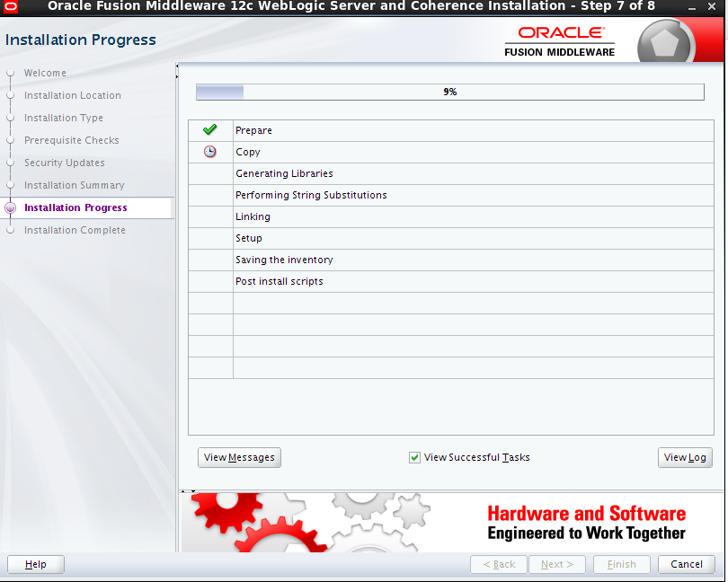Click the Installation Complete step bullet
The width and height of the screenshot is (728, 582).
click(x=10, y=230)
